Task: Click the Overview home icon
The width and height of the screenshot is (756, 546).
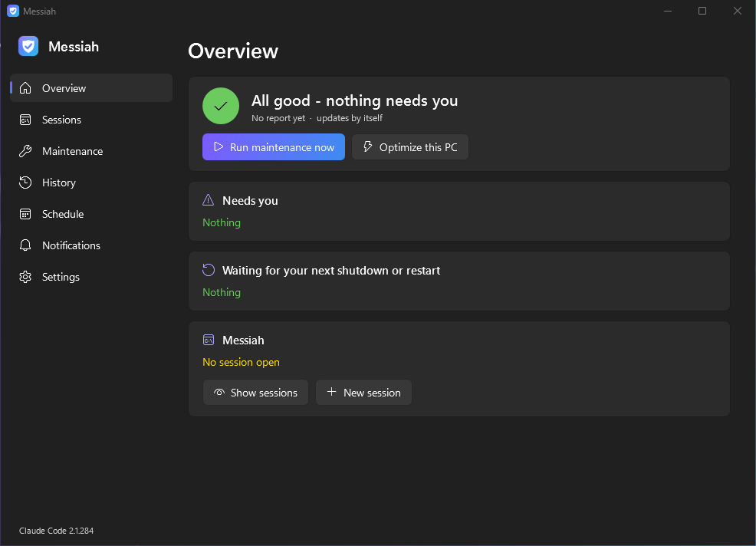Action: pos(25,88)
